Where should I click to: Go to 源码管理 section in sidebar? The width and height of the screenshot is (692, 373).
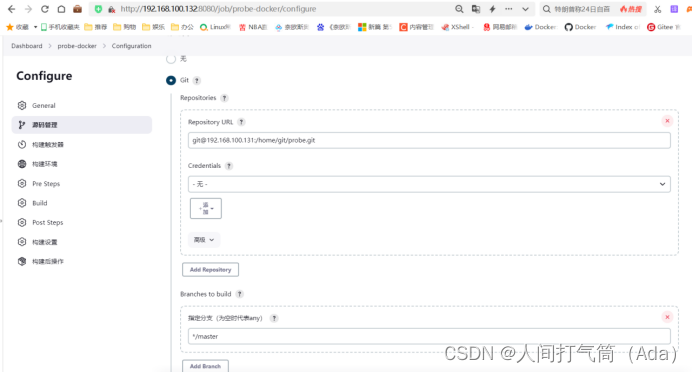click(x=82, y=125)
